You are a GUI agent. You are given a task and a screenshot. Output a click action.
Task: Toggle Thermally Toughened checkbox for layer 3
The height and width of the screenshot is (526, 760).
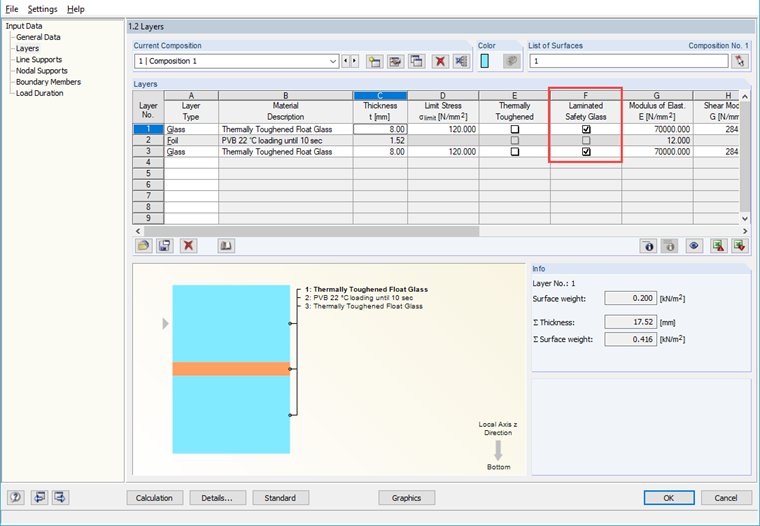click(x=515, y=152)
